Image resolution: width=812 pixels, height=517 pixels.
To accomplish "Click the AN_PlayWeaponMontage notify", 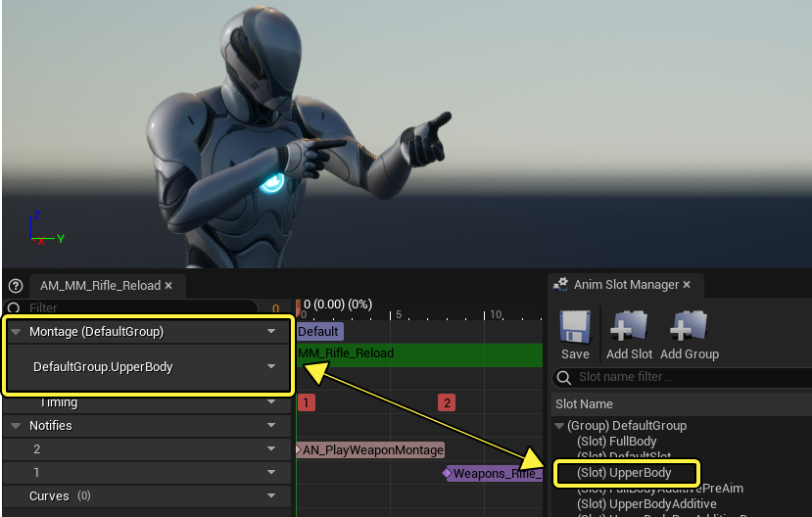I will coord(373,450).
